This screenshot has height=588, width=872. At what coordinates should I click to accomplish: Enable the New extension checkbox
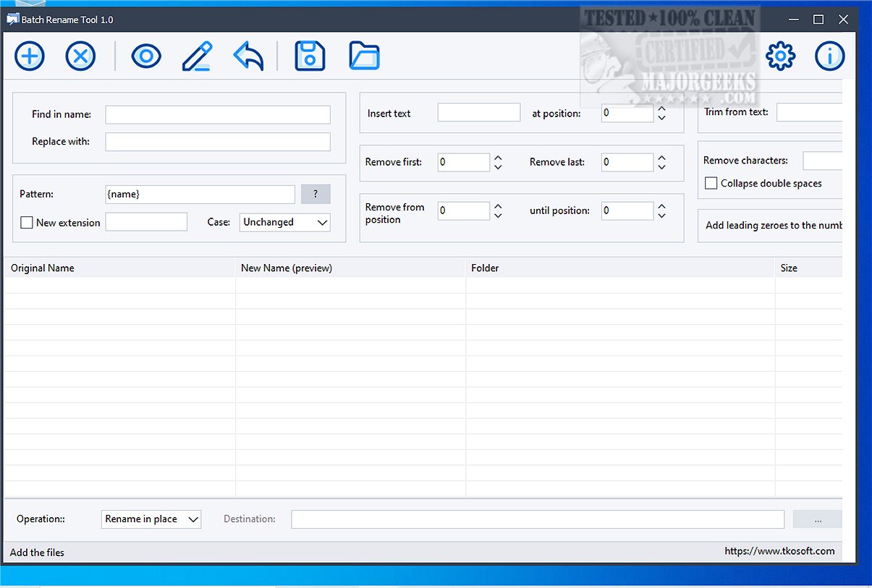pos(27,223)
